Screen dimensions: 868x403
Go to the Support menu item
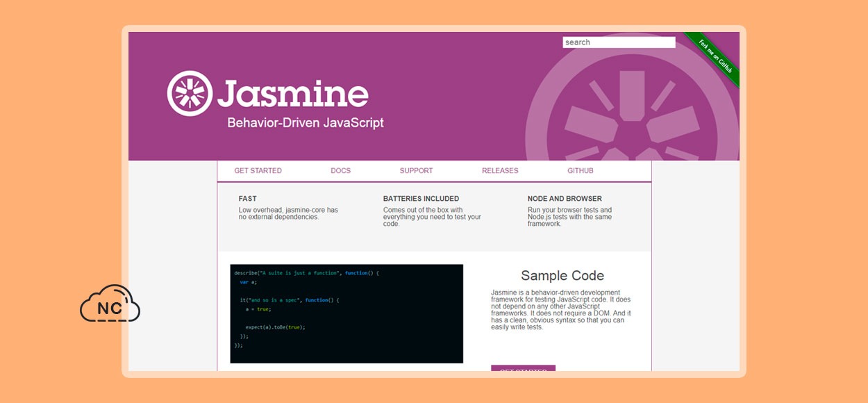point(416,170)
